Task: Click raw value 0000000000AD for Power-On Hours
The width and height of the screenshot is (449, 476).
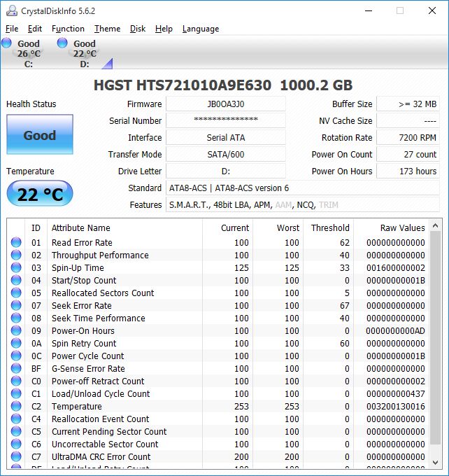Action: [x=396, y=330]
